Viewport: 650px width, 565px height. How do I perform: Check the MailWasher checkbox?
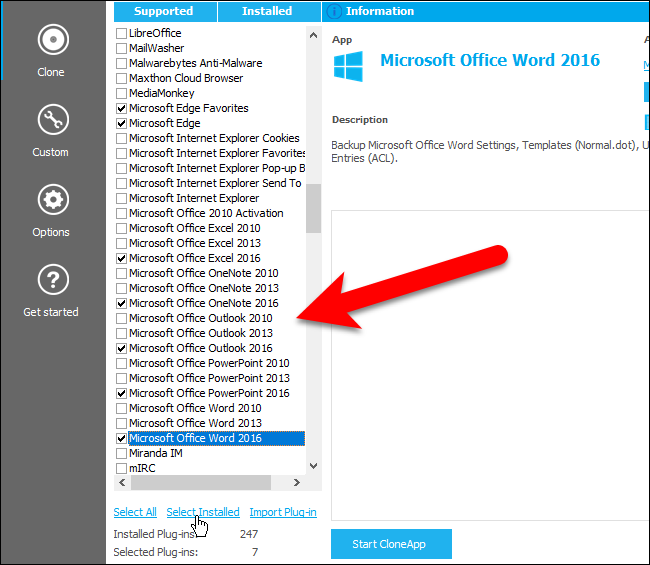[x=121, y=48]
